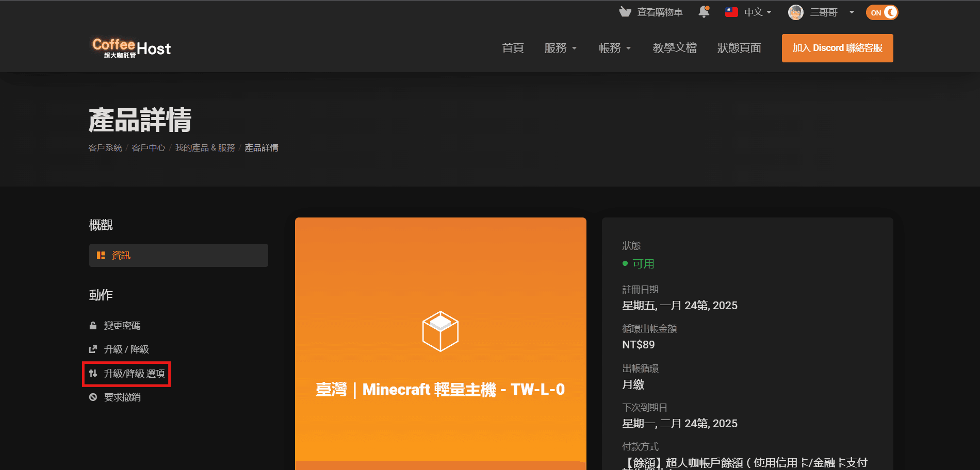Screen dimensions: 980x470
Task: Click the user avatar picture
Action: point(796,12)
